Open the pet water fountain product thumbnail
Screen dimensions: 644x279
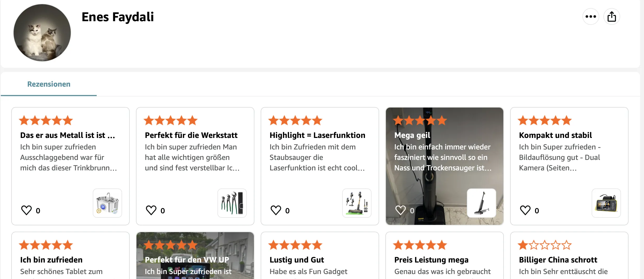point(107,203)
